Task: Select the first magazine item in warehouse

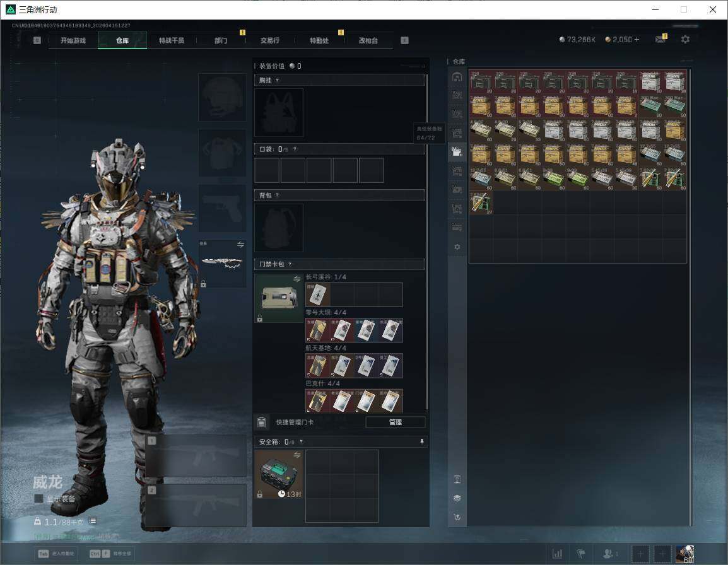Action: pos(481,82)
